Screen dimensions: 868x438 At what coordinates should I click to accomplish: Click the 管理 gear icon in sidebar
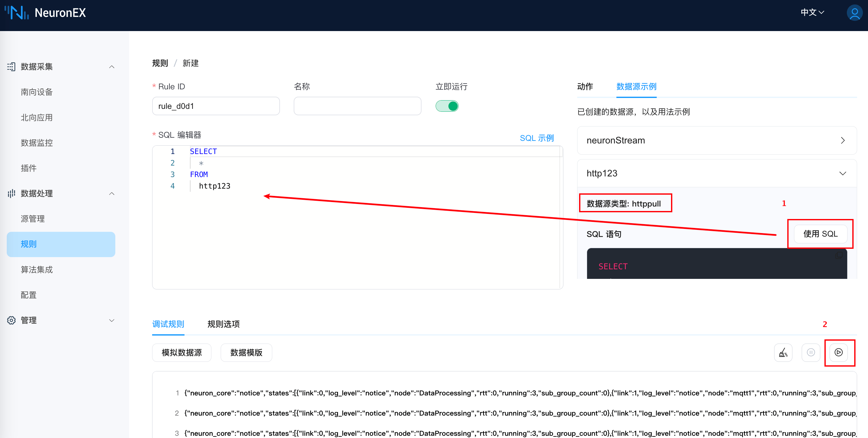tap(11, 320)
